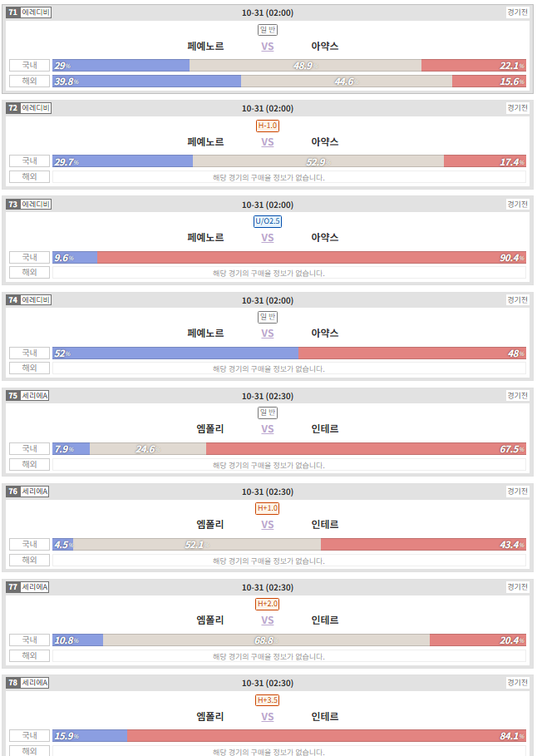The width and height of the screenshot is (537, 756).
Task: Click the 국내 label in match 71
Action: point(29,65)
